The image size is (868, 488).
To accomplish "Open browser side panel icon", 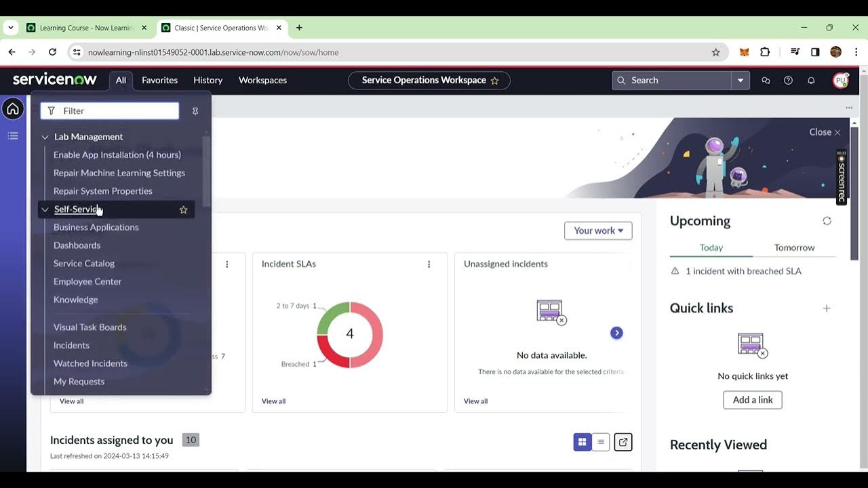I will point(815,52).
